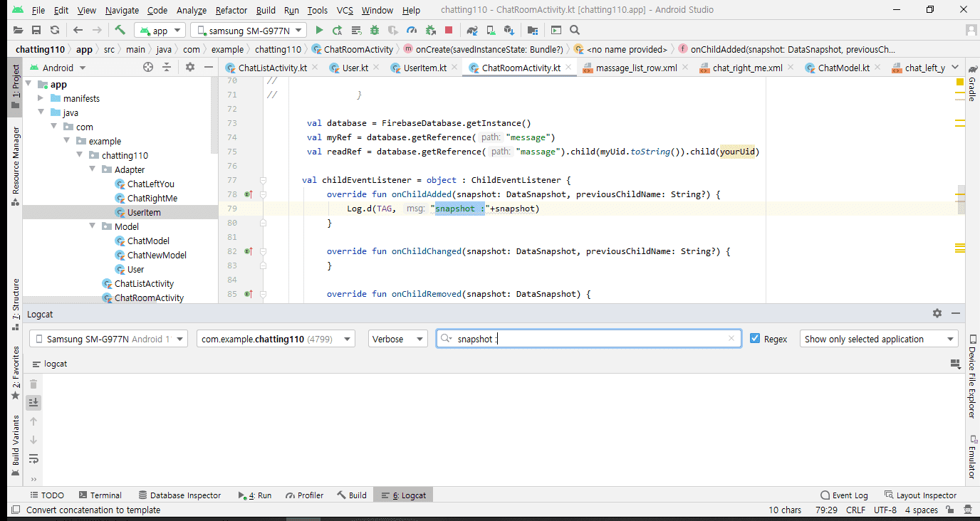Stop the running app with red square

449,31
